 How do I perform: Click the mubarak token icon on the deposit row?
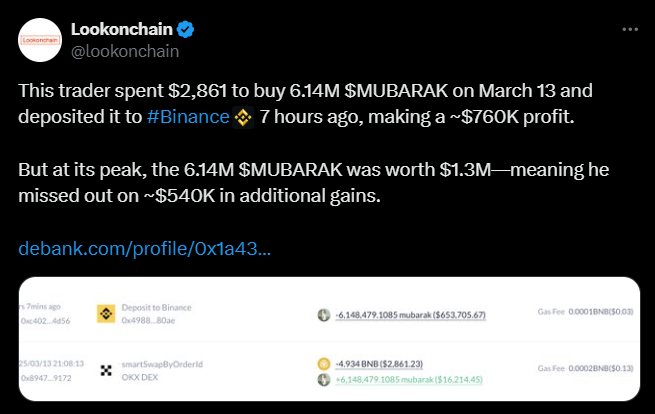coord(324,315)
